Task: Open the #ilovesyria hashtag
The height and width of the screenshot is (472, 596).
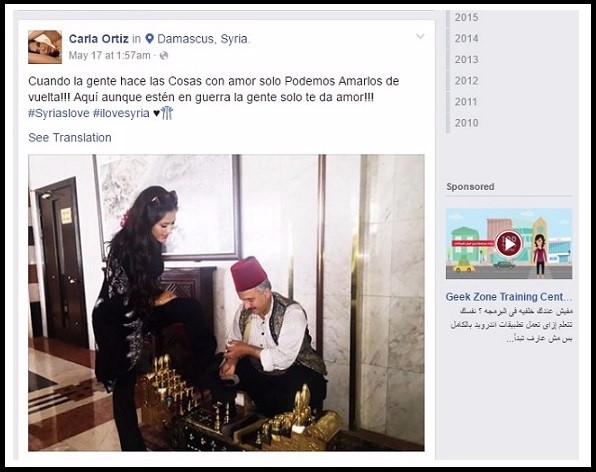Action: (121, 113)
